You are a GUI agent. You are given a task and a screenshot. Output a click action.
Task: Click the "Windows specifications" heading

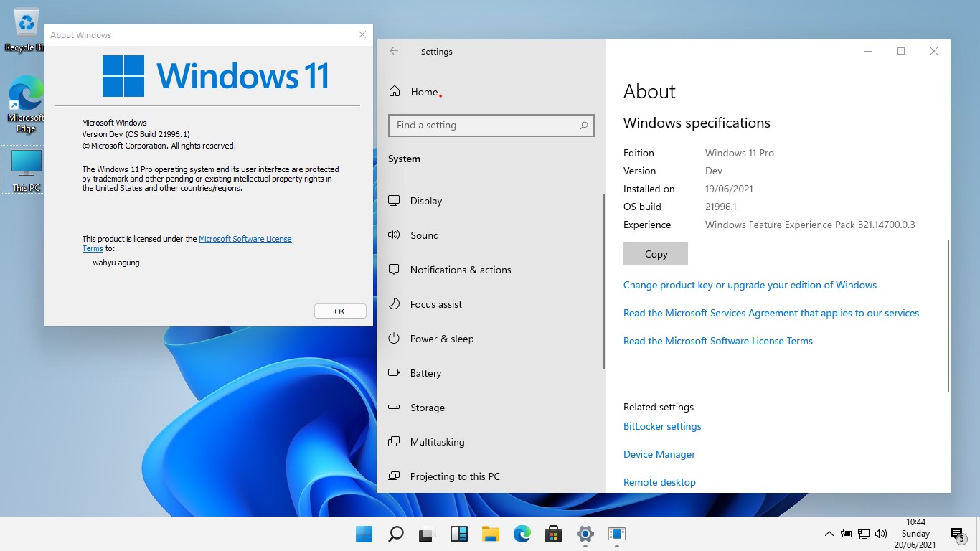pos(697,123)
